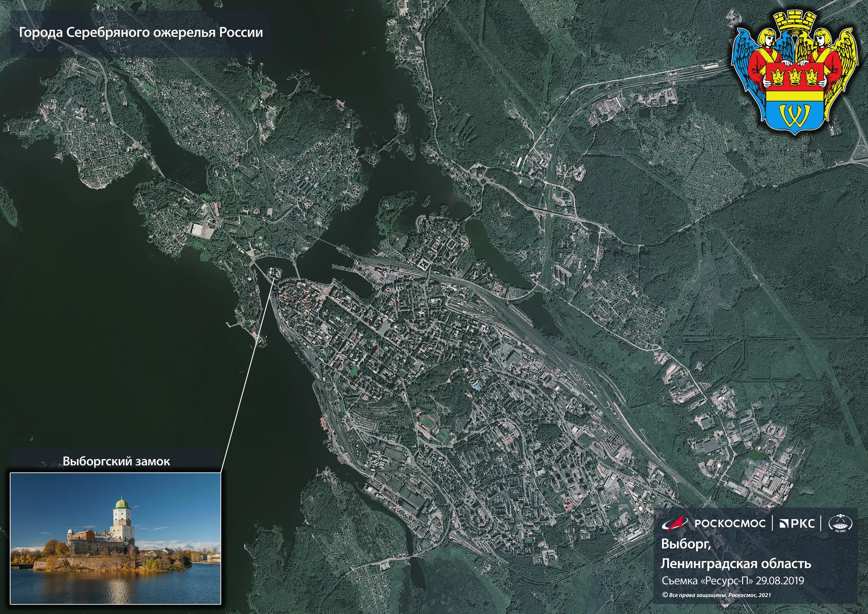Click the НЦ ОМЗ round emblem

point(840,524)
